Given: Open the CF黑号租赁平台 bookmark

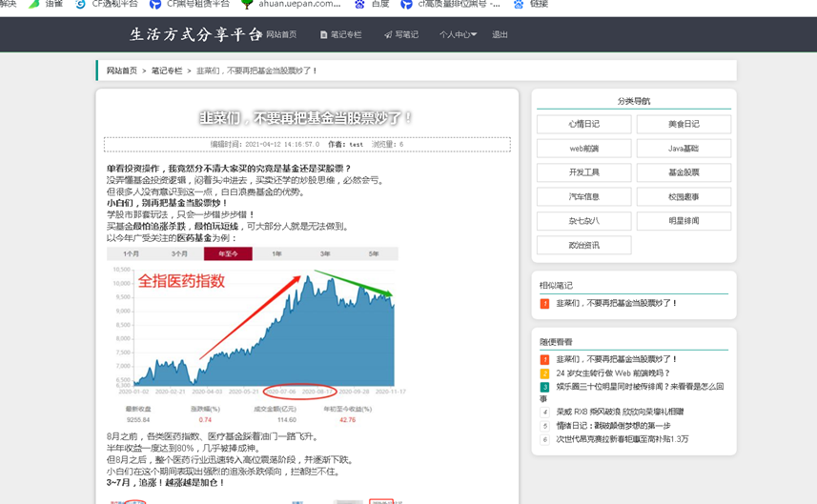Looking at the screenshot, I should tap(190, 4).
